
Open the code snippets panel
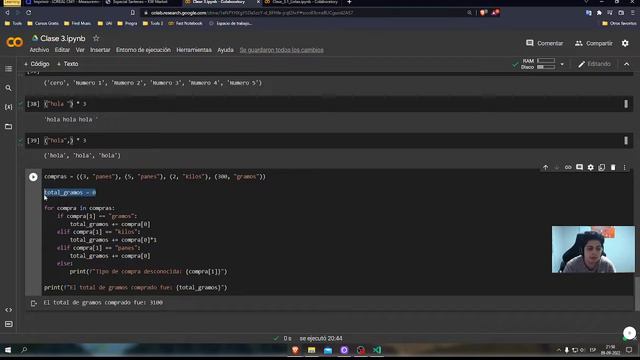pos(8,310)
